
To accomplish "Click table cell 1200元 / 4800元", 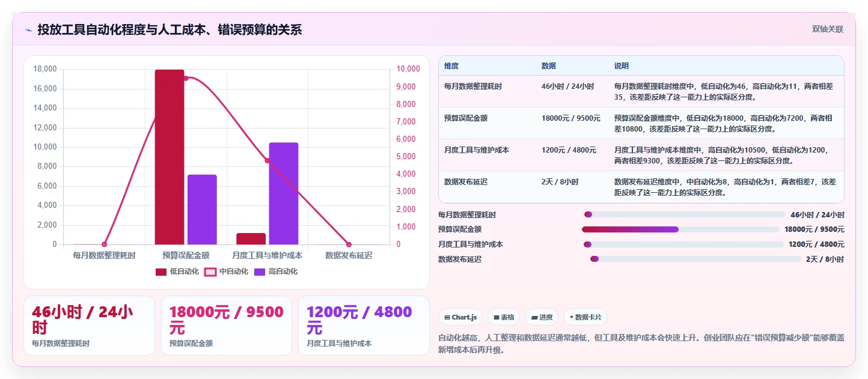I will [569, 150].
